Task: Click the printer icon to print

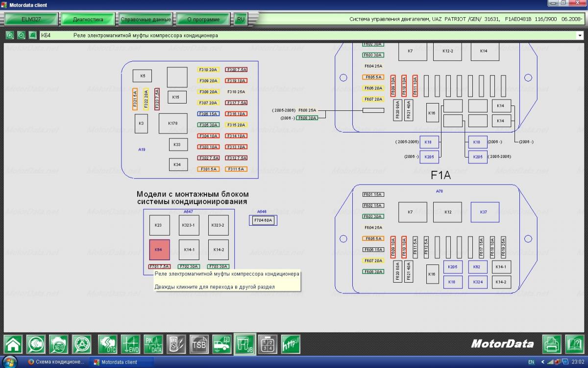Action: (552, 344)
